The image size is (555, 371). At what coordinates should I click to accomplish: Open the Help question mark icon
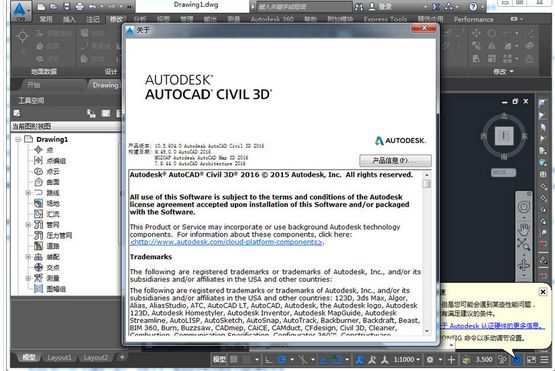[473, 6]
